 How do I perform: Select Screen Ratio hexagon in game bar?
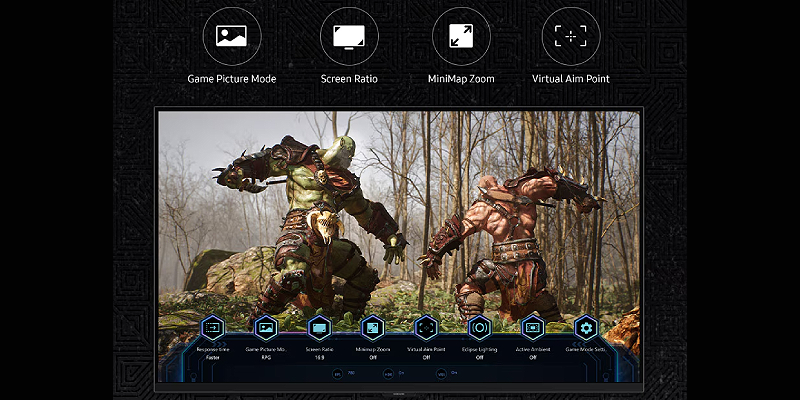[x=319, y=327]
